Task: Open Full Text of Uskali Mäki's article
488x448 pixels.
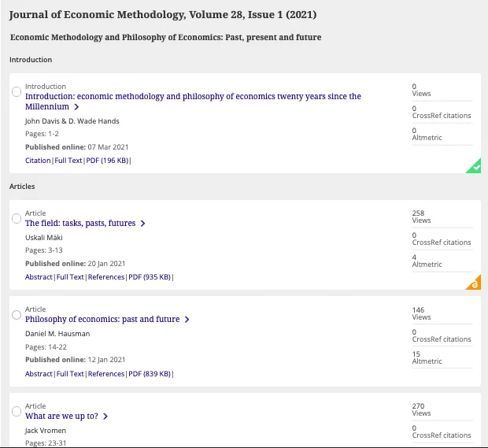Action: 70,277
